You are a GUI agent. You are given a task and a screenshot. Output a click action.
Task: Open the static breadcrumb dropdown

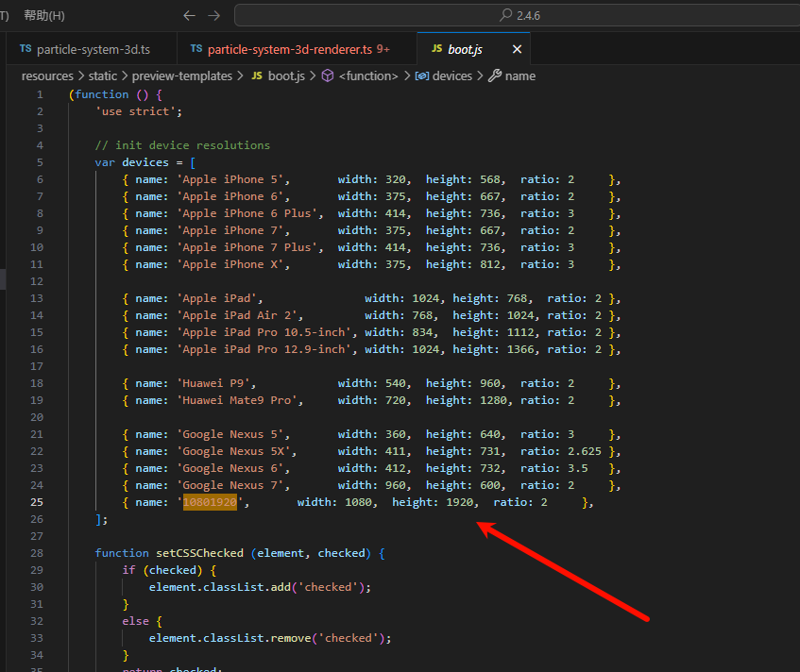(x=103, y=76)
